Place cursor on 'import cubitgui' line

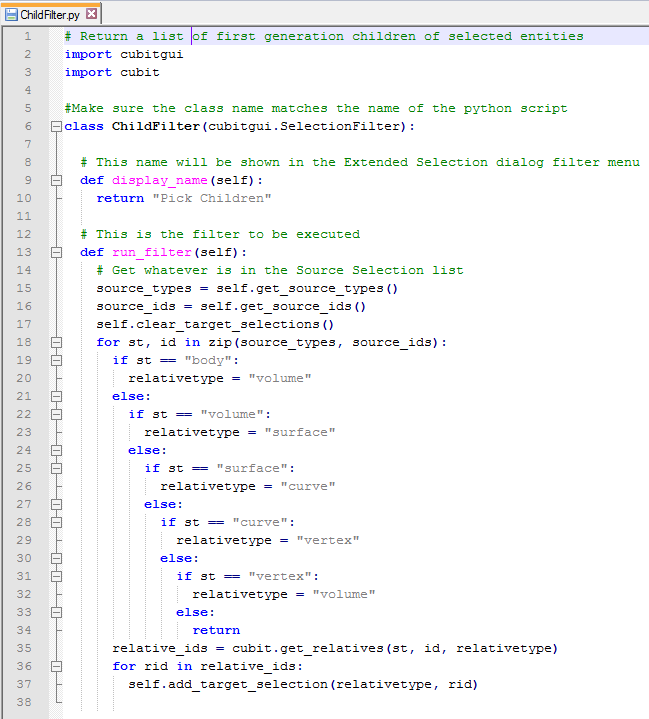click(123, 54)
